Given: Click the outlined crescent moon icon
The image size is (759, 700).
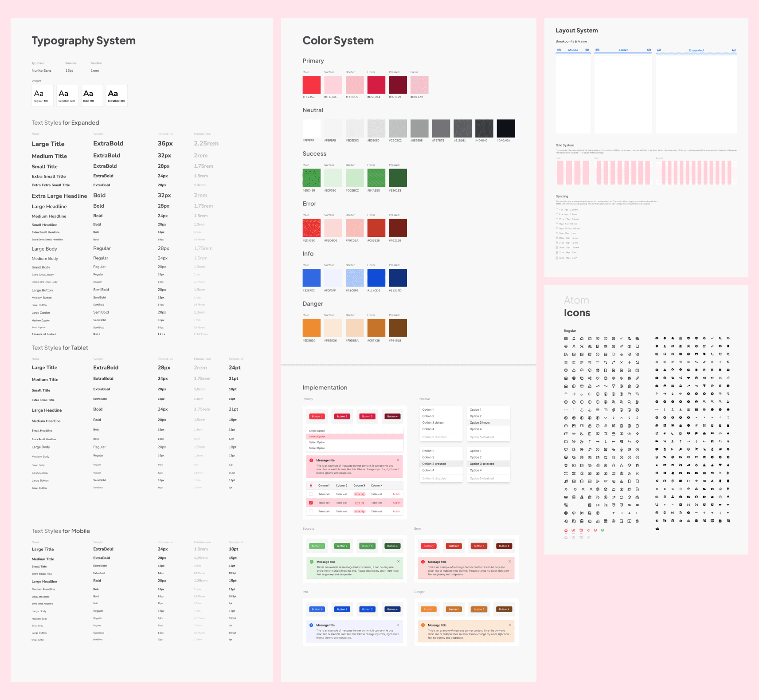Looking at the screenshot, I should tap(582, 433).
